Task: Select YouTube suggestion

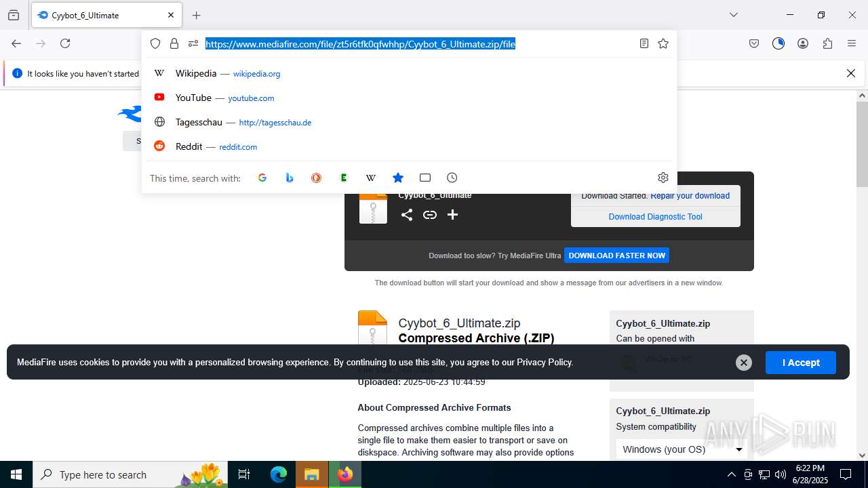Action: [x=409, y=98]
